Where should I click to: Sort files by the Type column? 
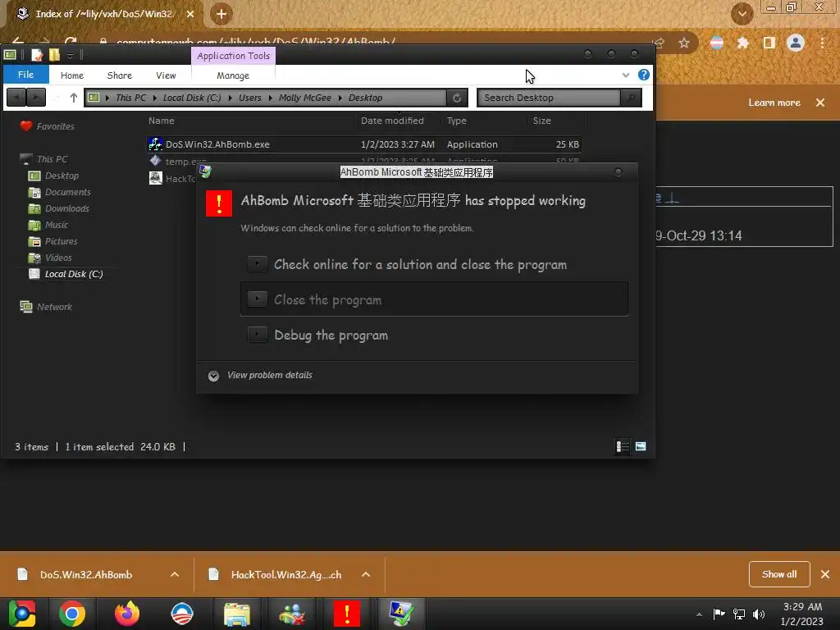pos(456,121)
